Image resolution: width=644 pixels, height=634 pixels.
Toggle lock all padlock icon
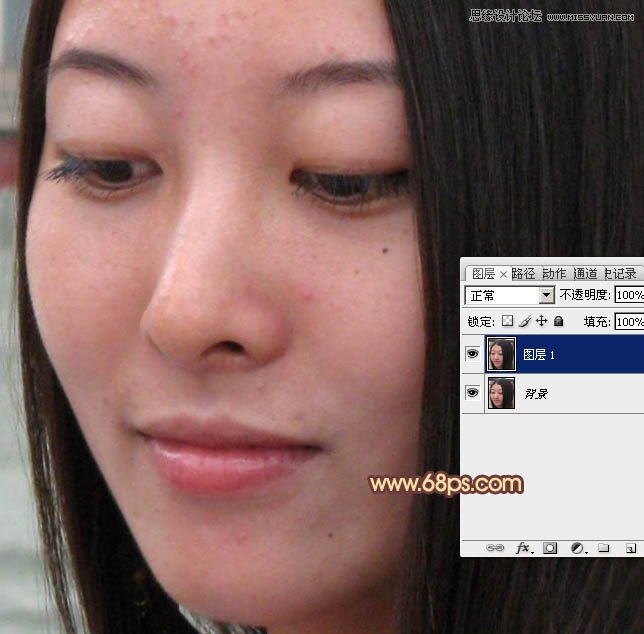[558, 321]
